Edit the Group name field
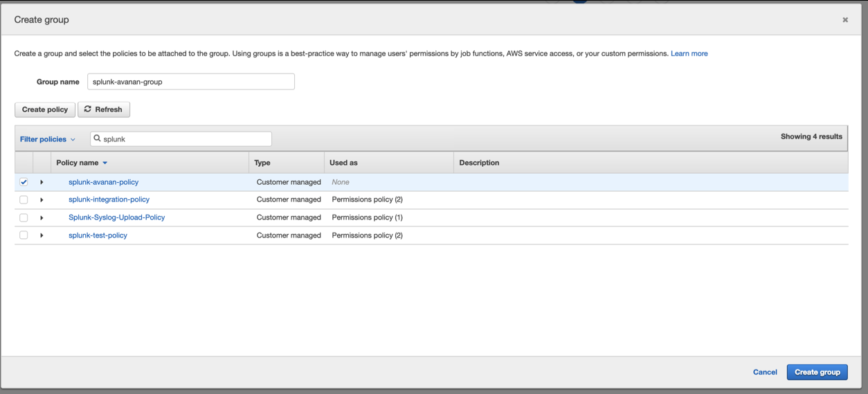The width and height of the screenshot is (868, 394). [191, 82]
